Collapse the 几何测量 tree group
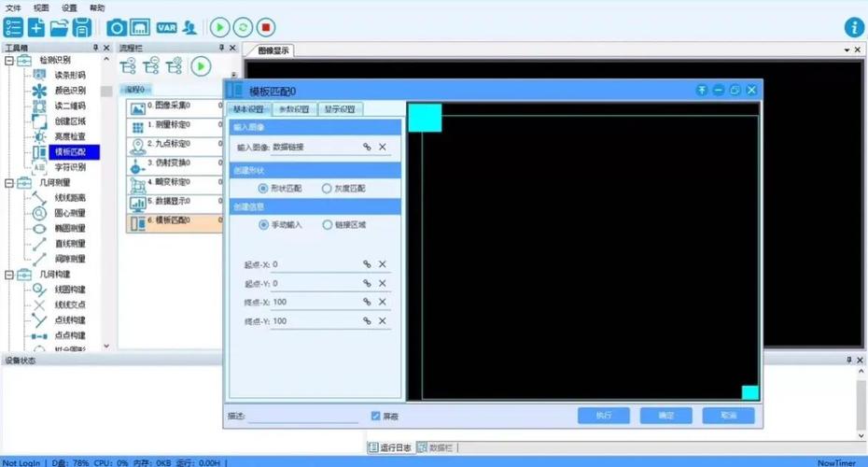This screenshot has width=868, height=467. (8, 182)
